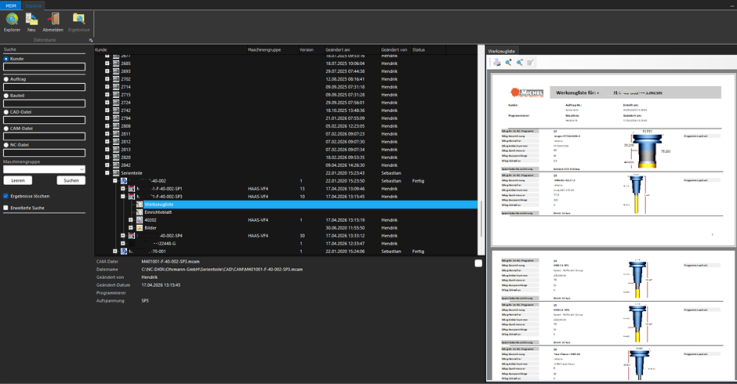Click the Einrichteblatt document icon

(140, 212)
